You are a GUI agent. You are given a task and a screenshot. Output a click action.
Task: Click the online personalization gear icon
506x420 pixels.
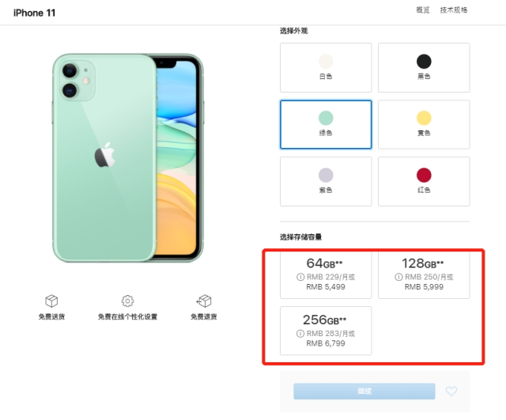tap(127, 301)
